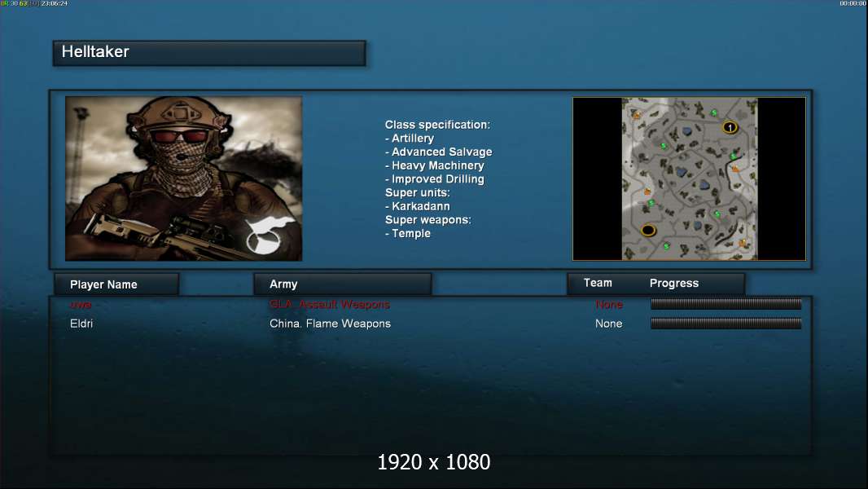Click team value None for Eldri
Viewport: 868px width, 489px height.
(609, 324)
